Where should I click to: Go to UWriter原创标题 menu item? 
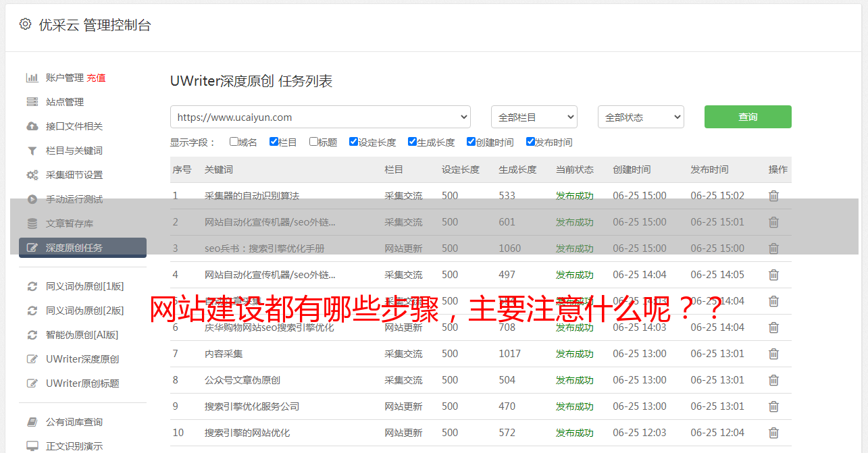click(82, 383)
